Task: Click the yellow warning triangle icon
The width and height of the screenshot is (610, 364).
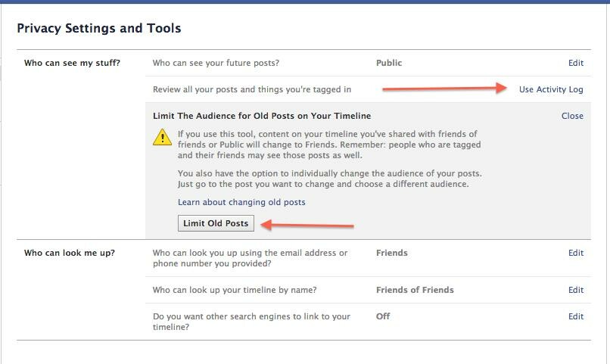Action: coord(162,137)
